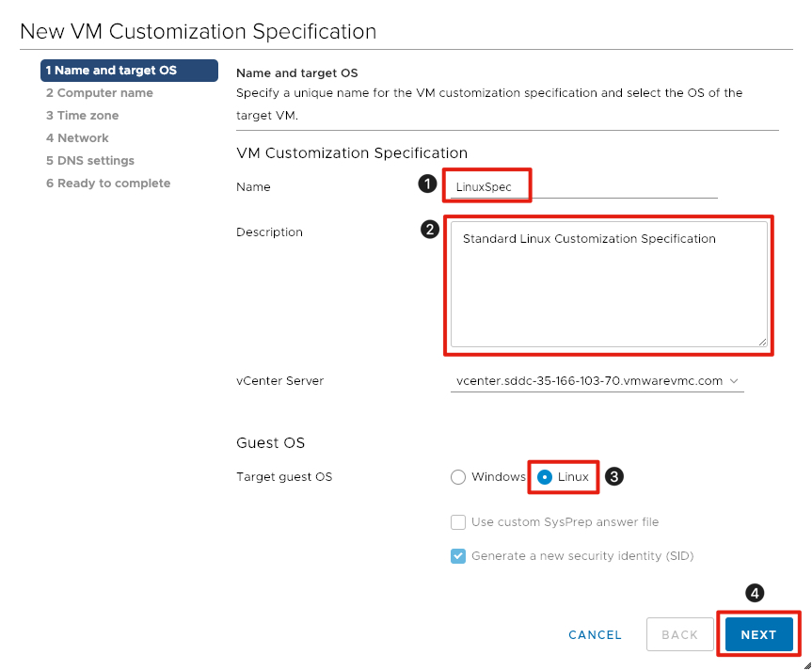Viewport: 812px width, 671px height.
Task: Click the dialog's bottom-right resize handle
Action: pos(805,664)
